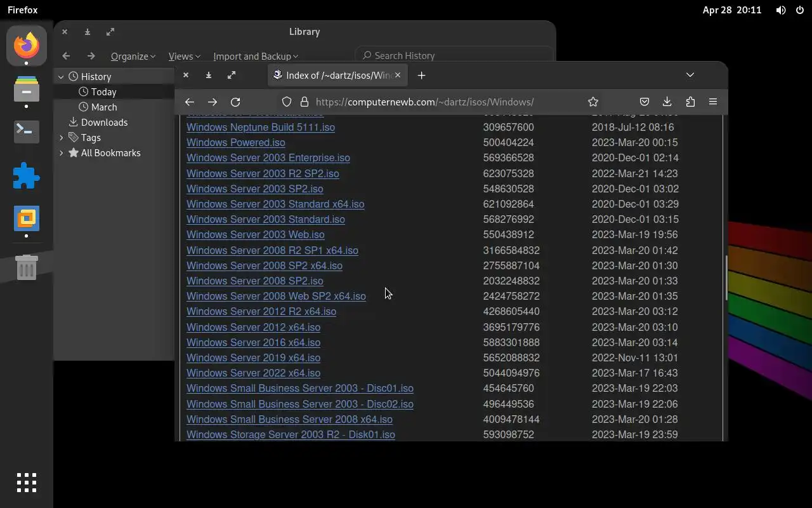
Task: Open the virtual machine app in the dock
Action: tap(27, 218)
